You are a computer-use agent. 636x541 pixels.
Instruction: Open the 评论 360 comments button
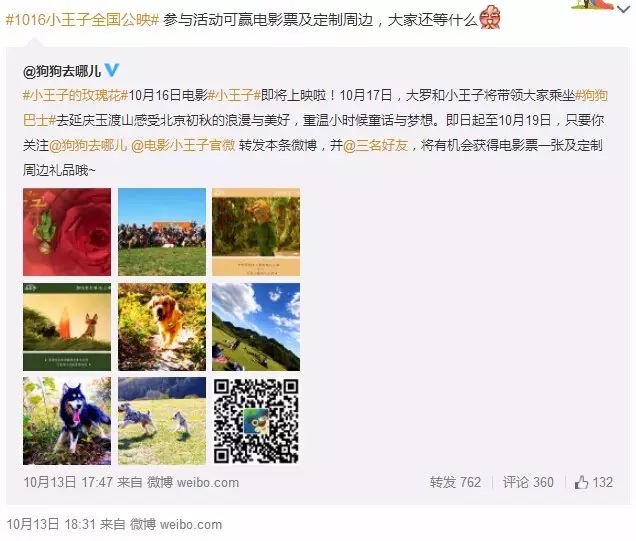click(x=528, y=482)
